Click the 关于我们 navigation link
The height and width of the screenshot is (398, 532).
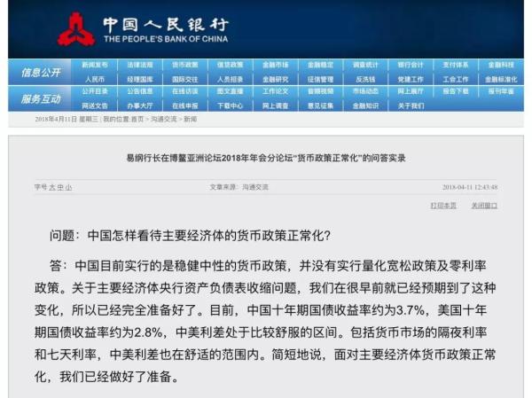coord(411,105)
